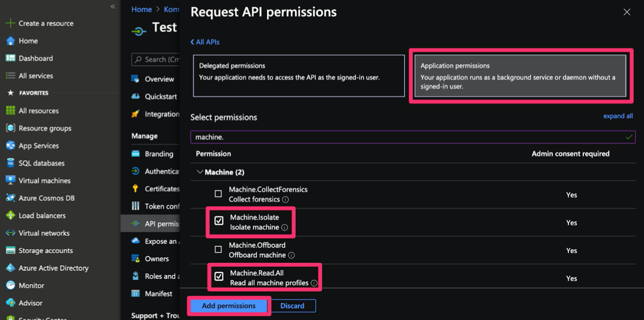The width and height of the screenshot is (644, 320).
Task: Open the Virtual machines monitor icon
Action: click(11, 180)
